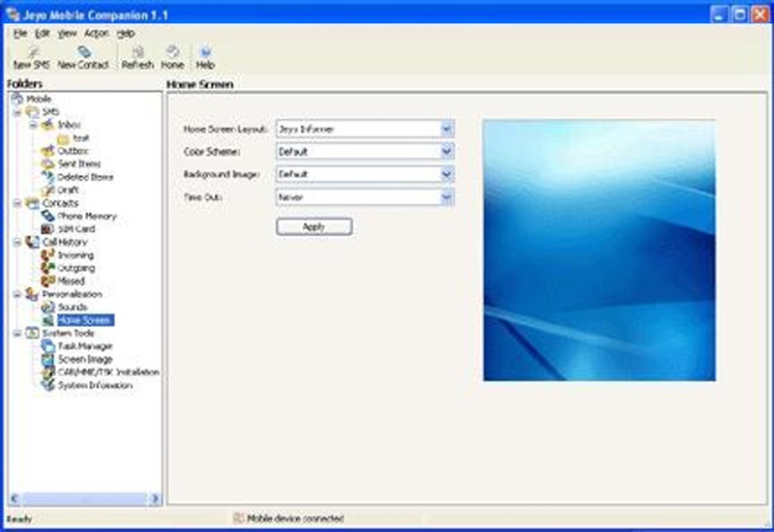Select the 'System Information' label
This screenshot has height=532, width=774.
95,385
